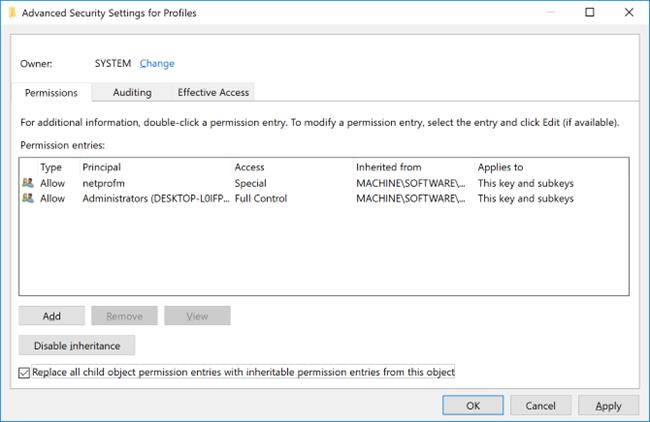Click the folder icon in the title bar
Screen dimensions: 650x422
[12, 13]
